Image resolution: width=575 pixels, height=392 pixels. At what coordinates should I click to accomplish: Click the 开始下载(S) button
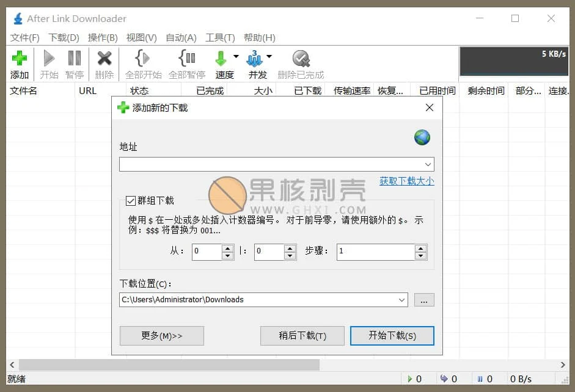(x=392, y=336)
